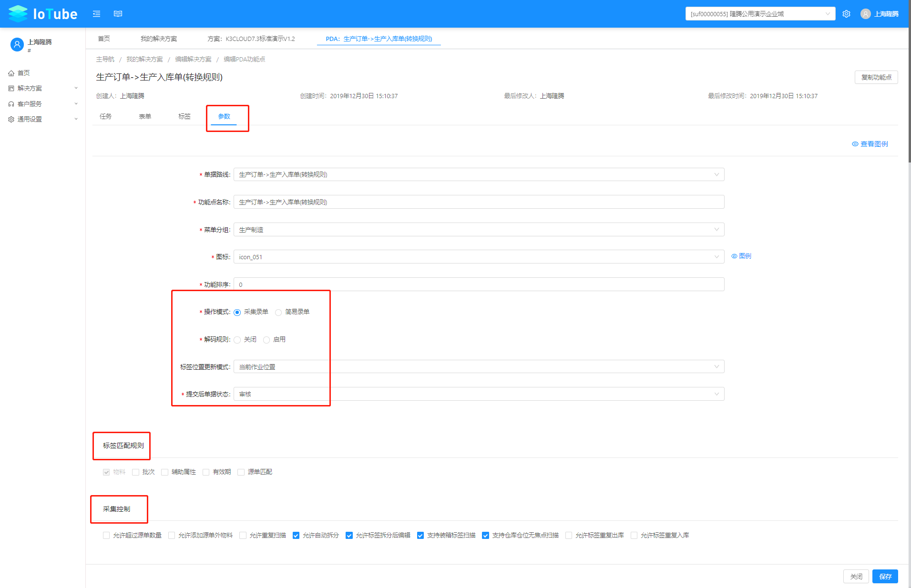This screenshot has height=588, width=911.
Task: Open the 单据路线 dropdown
Action: [x=479, y=174]
